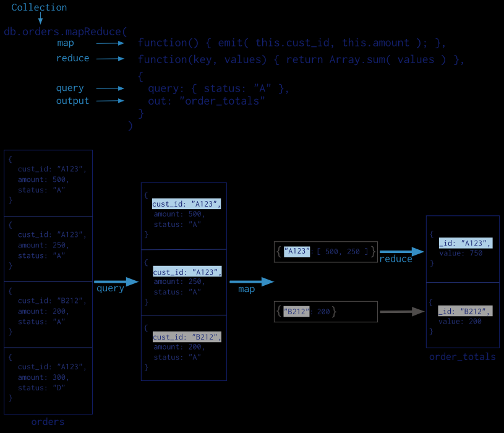Screen dimensions: 504x433
Task: Click the Collection pointer arrow
Action: point(40,19)
